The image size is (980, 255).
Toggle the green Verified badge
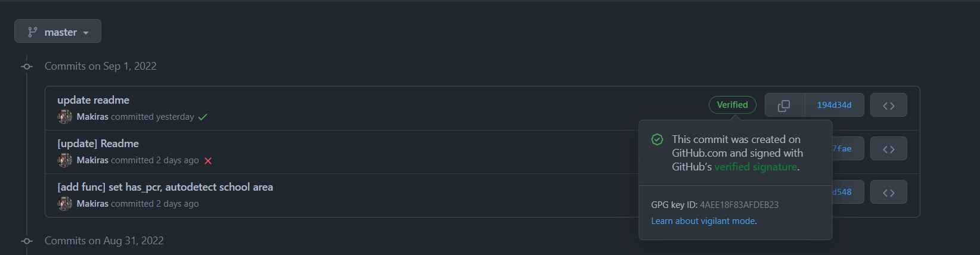pos(732,105)
